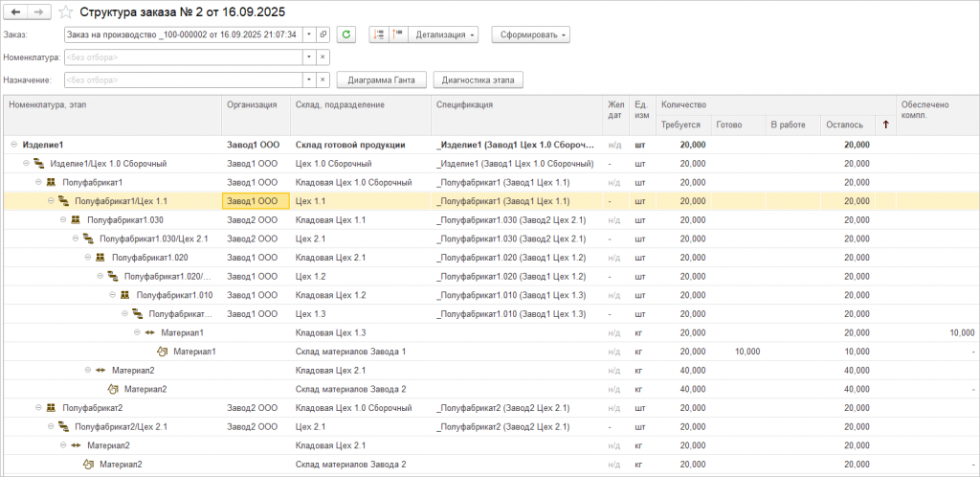Select the _Полуфабрикат1.010 (Завод1 Цех 1.3) cell in the Кладовая Цех 1.2 row

click(518, 295)
